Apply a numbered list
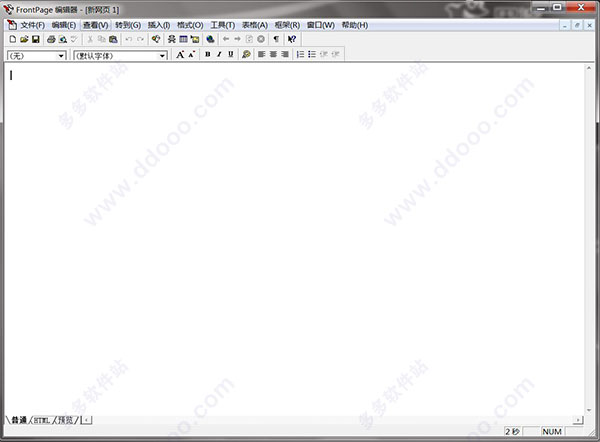600x442 pixels. click(300, 54)
